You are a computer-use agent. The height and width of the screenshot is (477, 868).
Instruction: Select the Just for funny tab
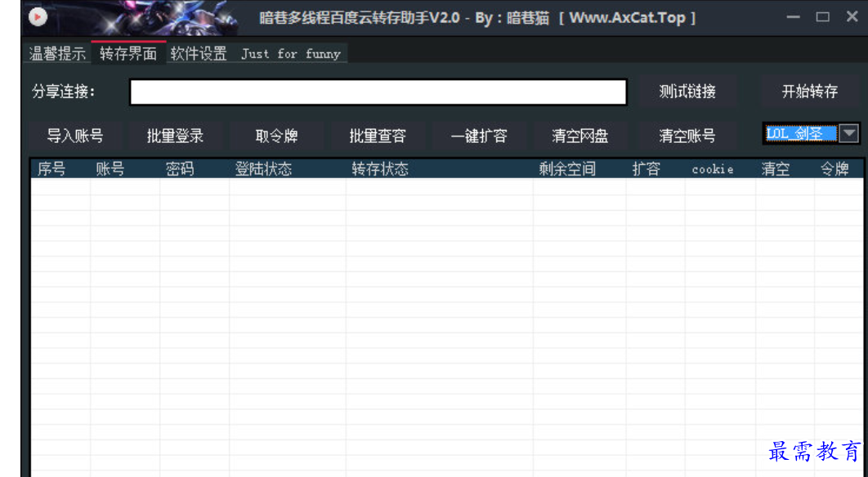tap(291, 54)
